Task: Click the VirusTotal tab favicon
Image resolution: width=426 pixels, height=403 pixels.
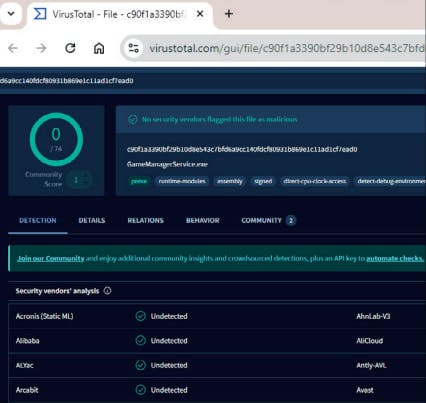Action: click(40, 14)
